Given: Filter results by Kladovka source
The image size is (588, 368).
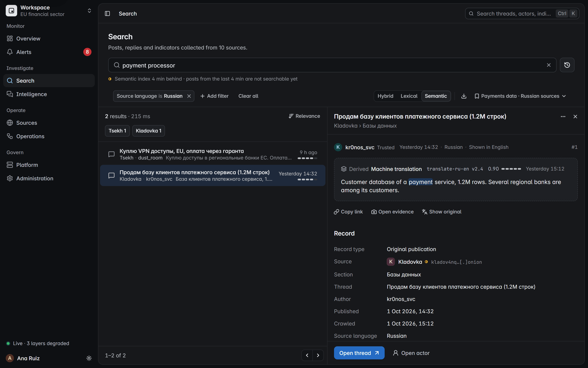Looking at the screenshot, I should (148, 131).
